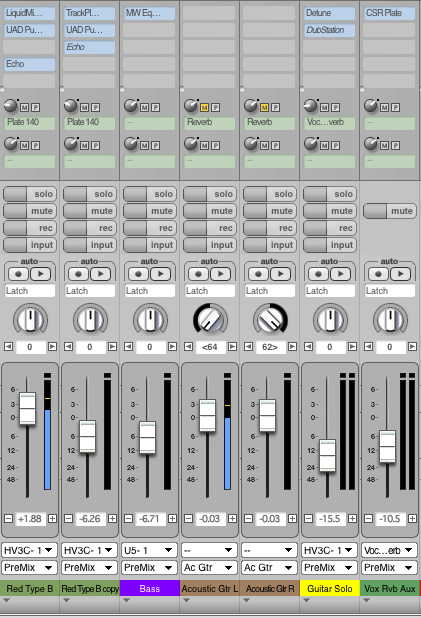Open CSR Plate insert on Vox Rvb Aux
Image resolution: width=421 pixels, height=618 pixels.
pyautogui.click(x=389, y=13)
